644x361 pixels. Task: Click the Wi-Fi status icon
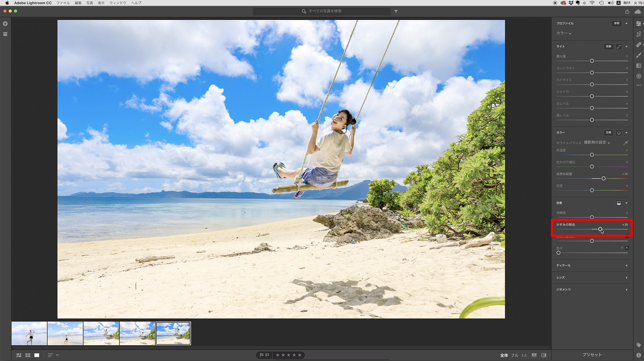tap(592, 3)
